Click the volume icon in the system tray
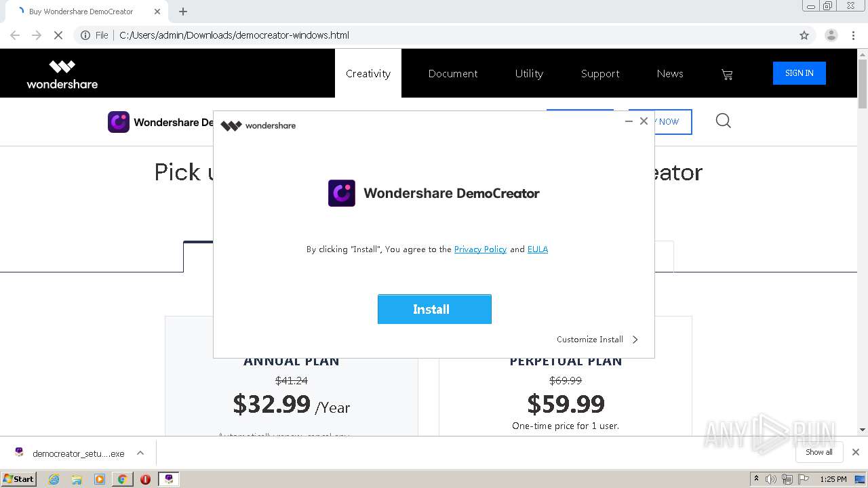 pyautogui.click(x=771, y=479)
